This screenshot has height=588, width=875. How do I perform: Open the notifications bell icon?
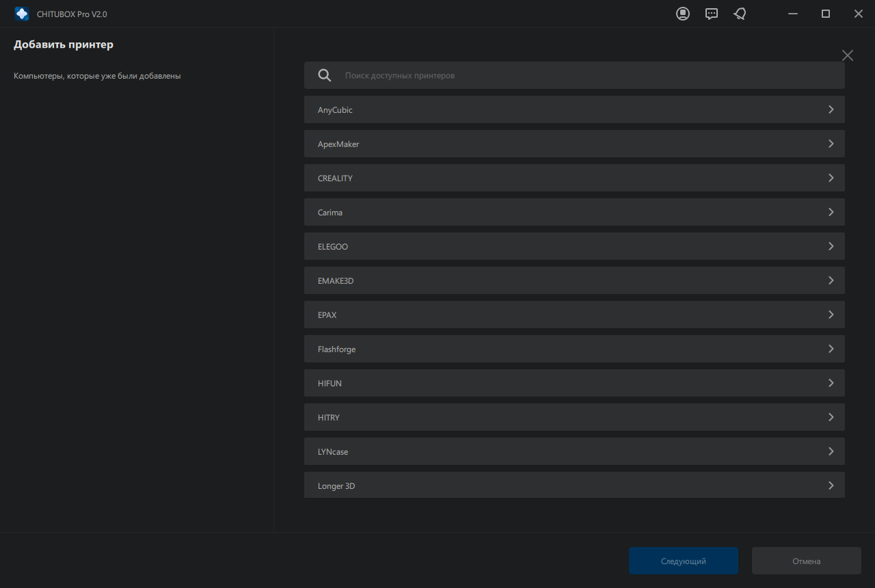click(740, 14)
